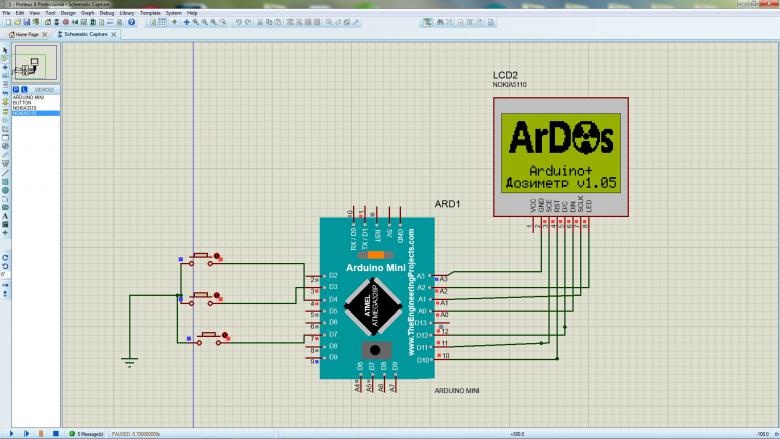The height and width of the screenshot is (439, 780).
Task: Select the 2D text 'A' tool
Action: (5, 216)
